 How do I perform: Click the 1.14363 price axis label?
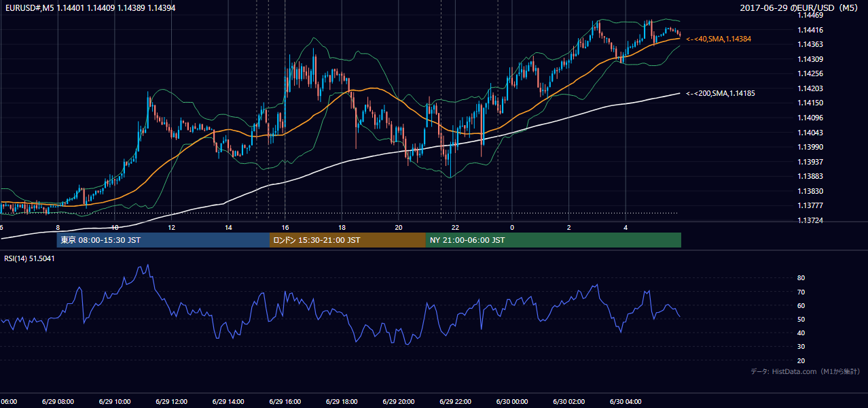pos(810,45)
